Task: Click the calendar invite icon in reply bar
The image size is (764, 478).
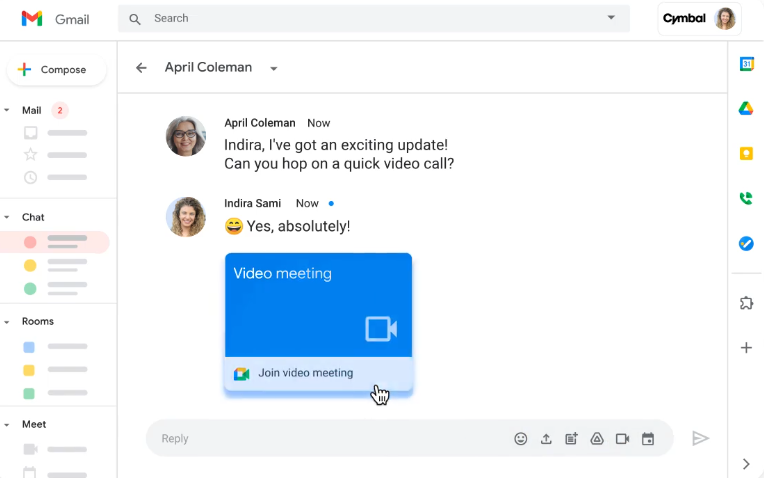Action: [x=648, y=439]
